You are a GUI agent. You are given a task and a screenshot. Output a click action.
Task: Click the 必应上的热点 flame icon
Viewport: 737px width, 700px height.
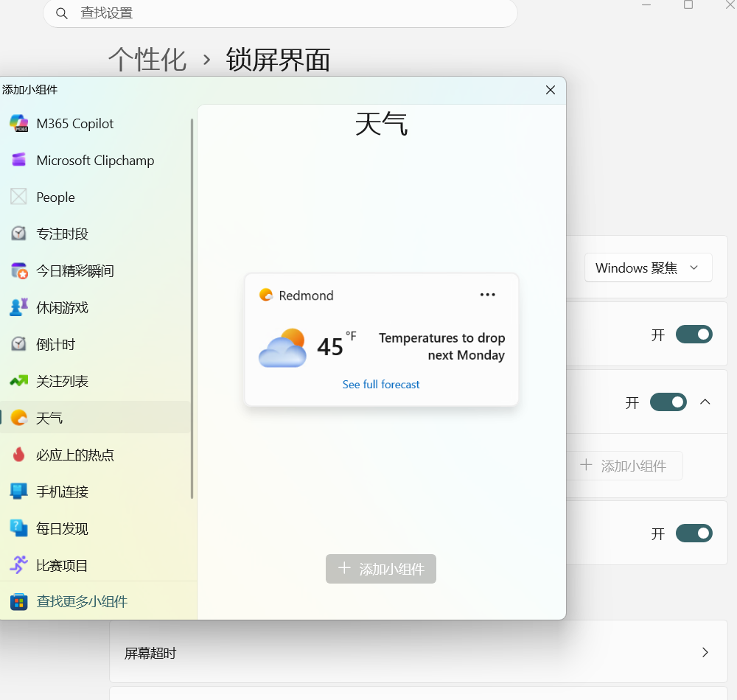[x=19, y=455]
